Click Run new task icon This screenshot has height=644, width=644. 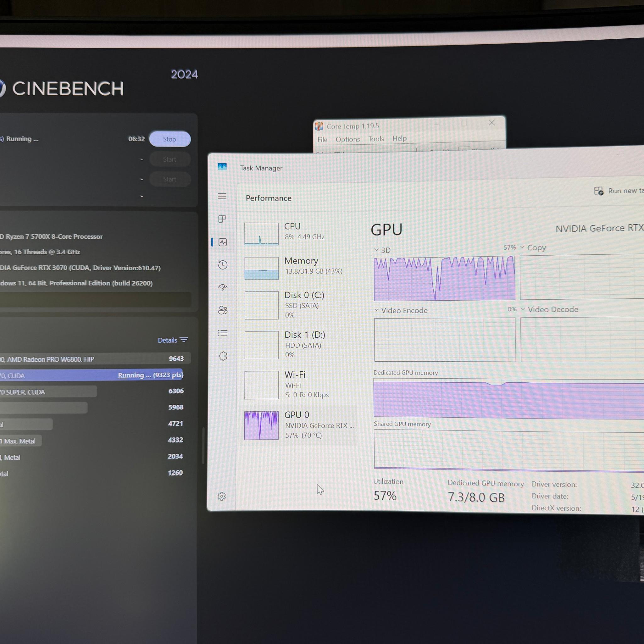[x=599, y=191]
